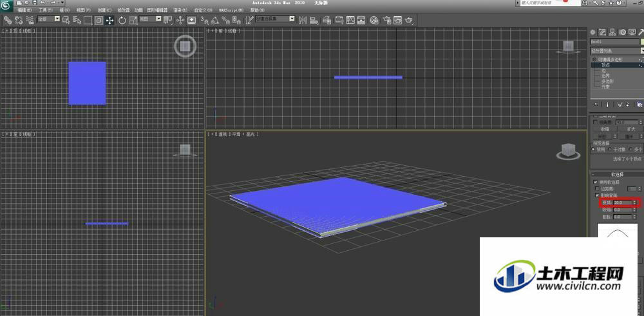This screenshot has height=316, width=644.
Task: Pick the Select Object arrow tool
Action: 66,20
